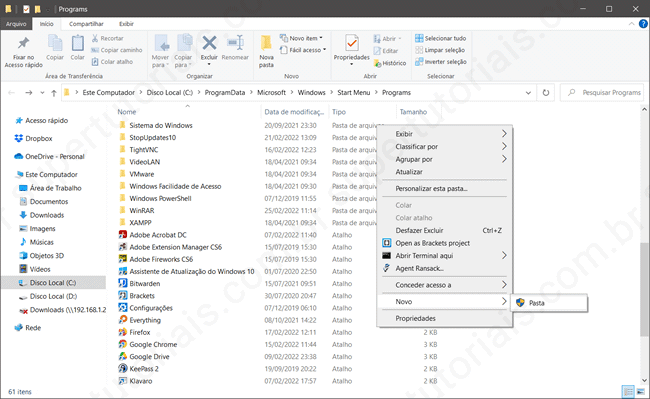Switch to details view icon in status bar
Screen dimensions: 650x399
[x=628, y=392]
